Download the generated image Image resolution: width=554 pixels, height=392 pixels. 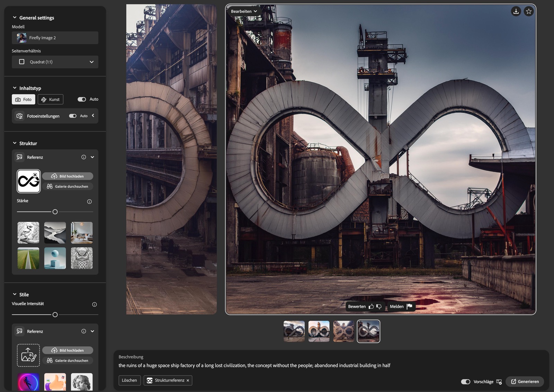(516, 11)
